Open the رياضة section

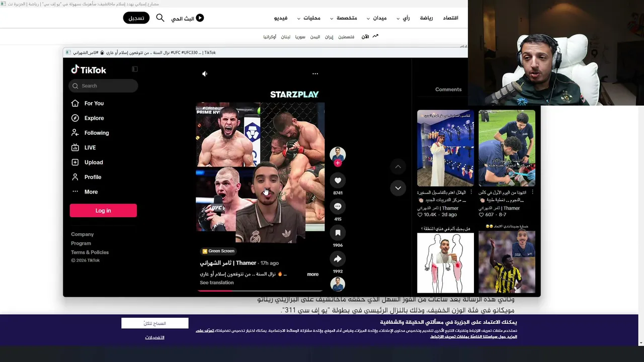tap(426, 18)
